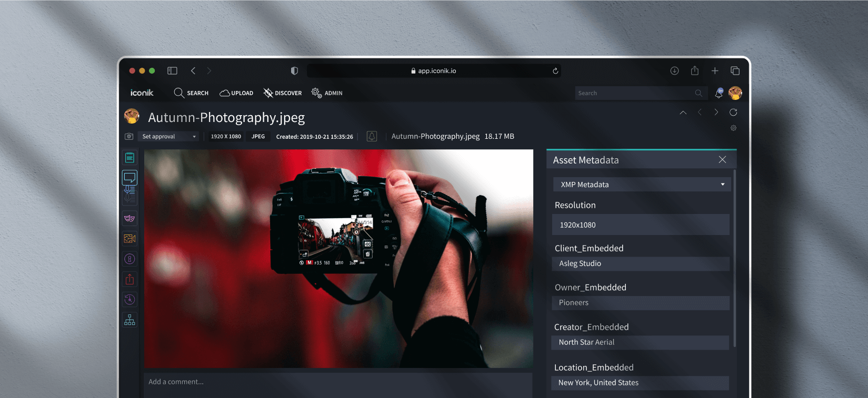Click the red share icon in sidebar

click(x=129, y=279)
